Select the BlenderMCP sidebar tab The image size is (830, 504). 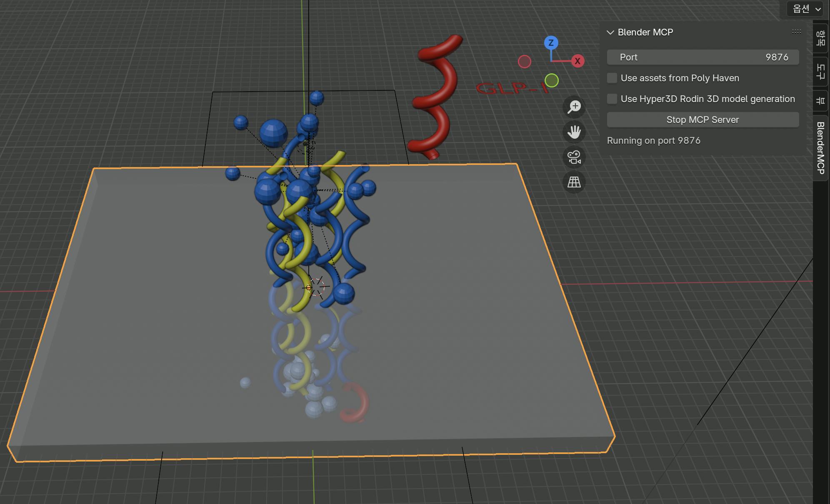coord(820,148)
